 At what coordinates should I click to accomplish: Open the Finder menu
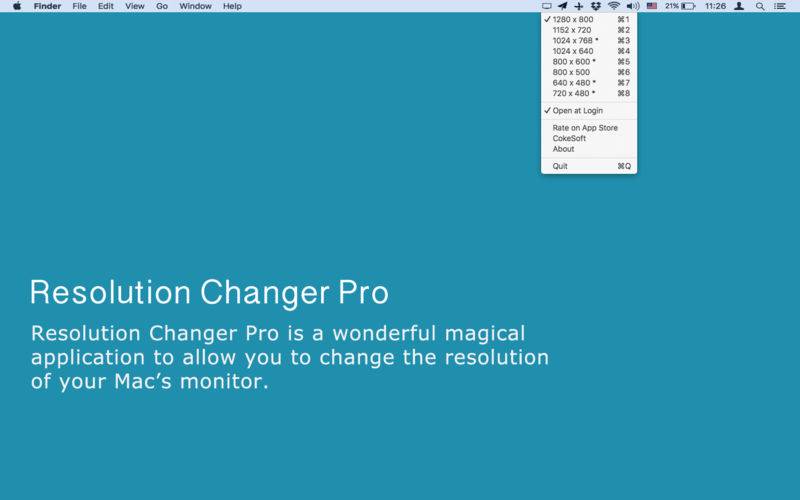(x=47, y=6)
